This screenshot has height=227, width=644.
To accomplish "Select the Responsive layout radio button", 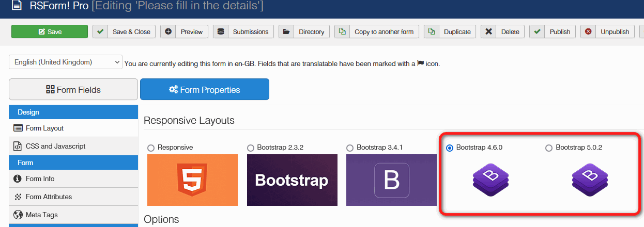I will [x=151, y=148].
